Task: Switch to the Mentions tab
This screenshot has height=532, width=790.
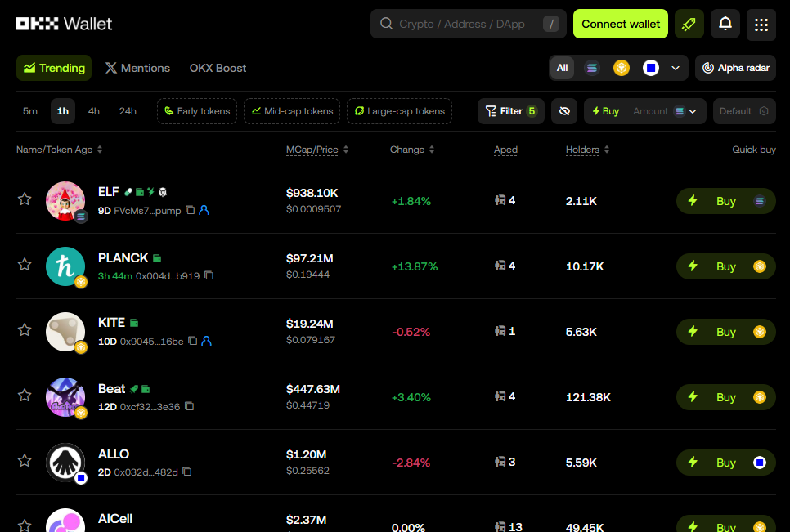Action: point(137,68)
